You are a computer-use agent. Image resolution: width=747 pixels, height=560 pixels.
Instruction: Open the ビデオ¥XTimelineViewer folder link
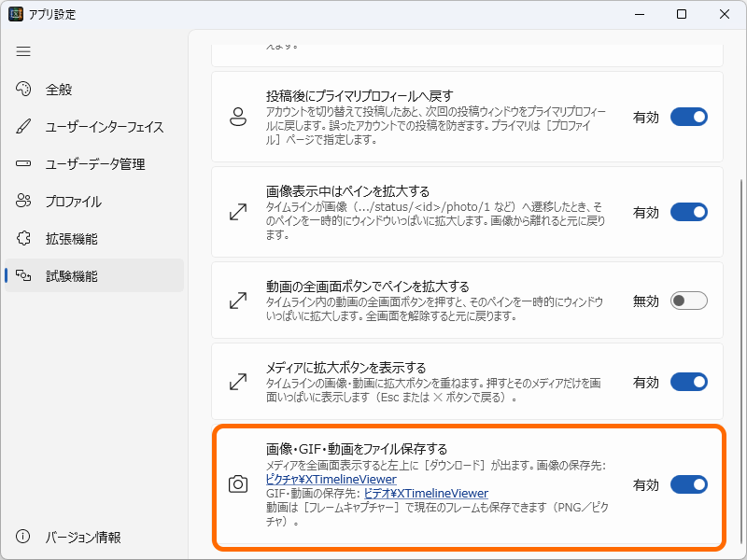tap(426, 493)
